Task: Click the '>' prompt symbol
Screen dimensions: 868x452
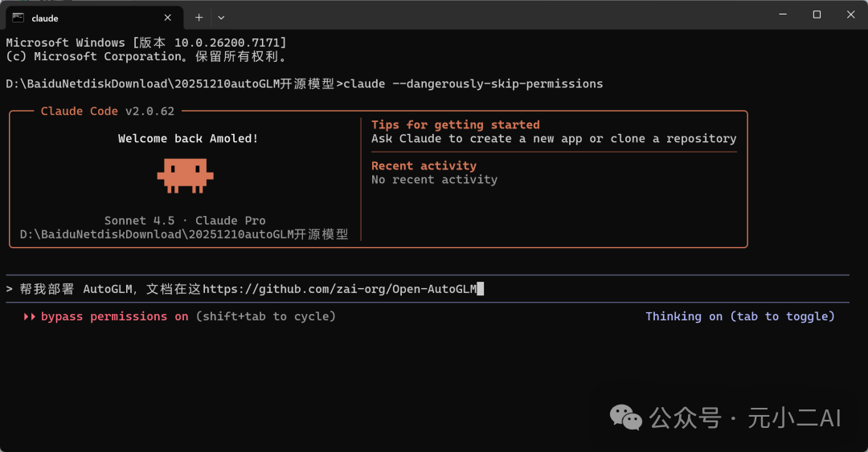Action: (x=9, y=289)
